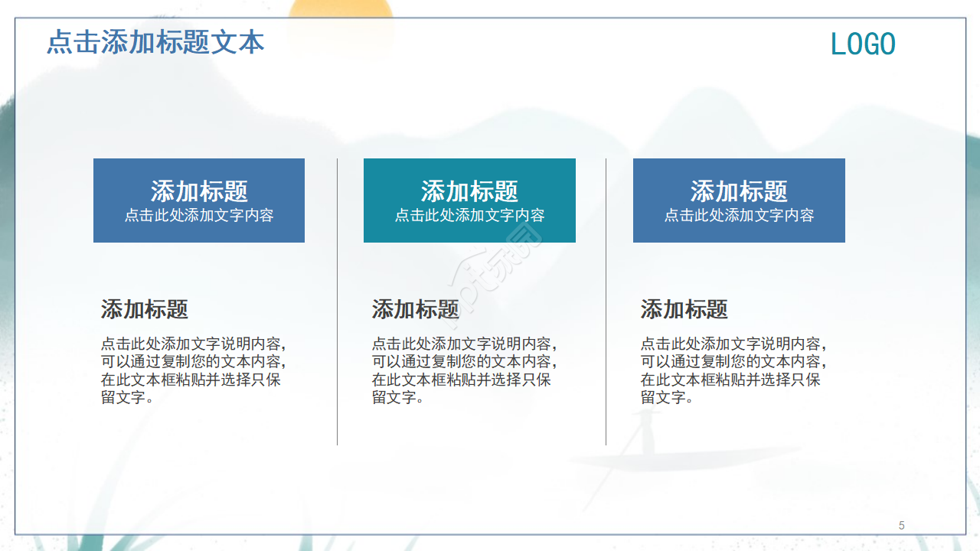Click the page number 5 at bottom right

[900, 526]
